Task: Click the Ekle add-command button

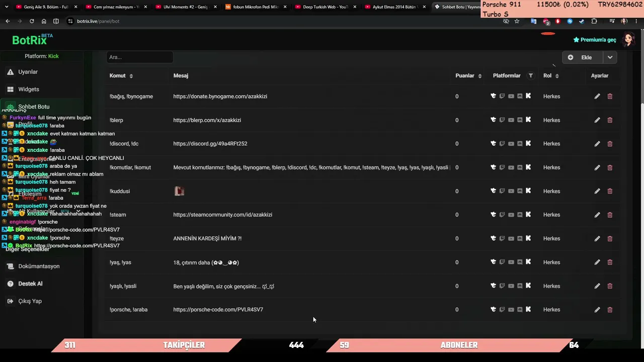Action: click(x=582, y=57)
